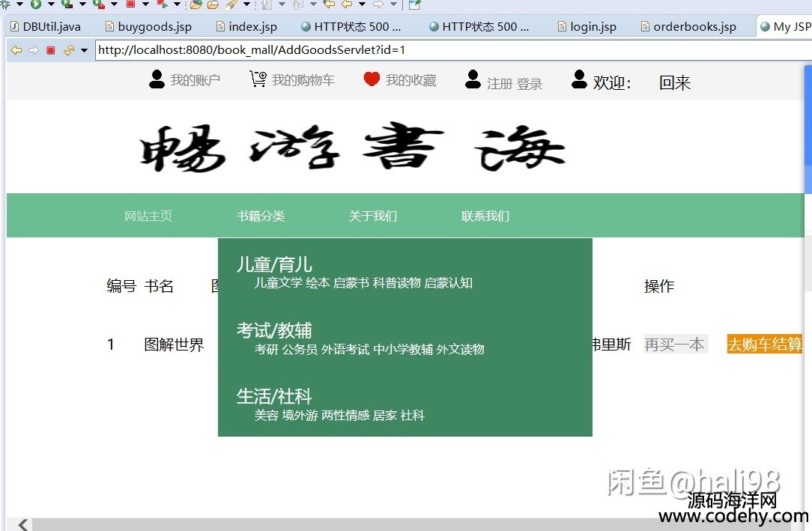Click the person icon beside 欢迎

(x=579, y=79)
